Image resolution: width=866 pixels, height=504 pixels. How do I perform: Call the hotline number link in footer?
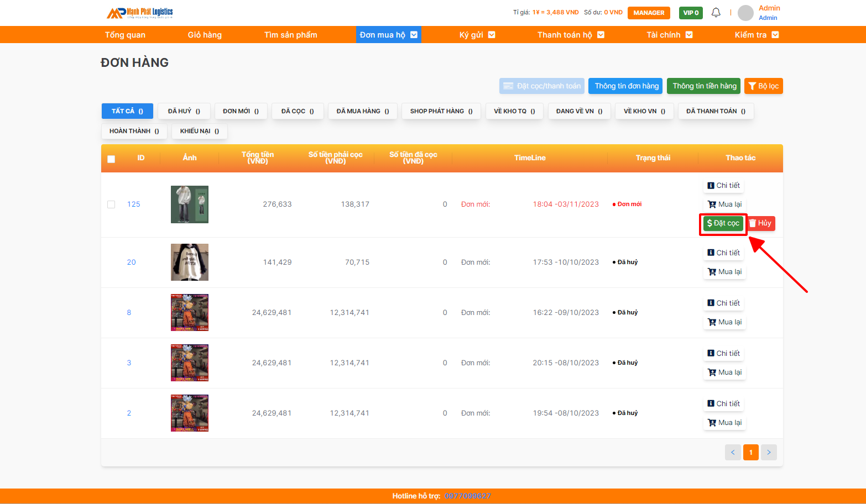(467, 496)
